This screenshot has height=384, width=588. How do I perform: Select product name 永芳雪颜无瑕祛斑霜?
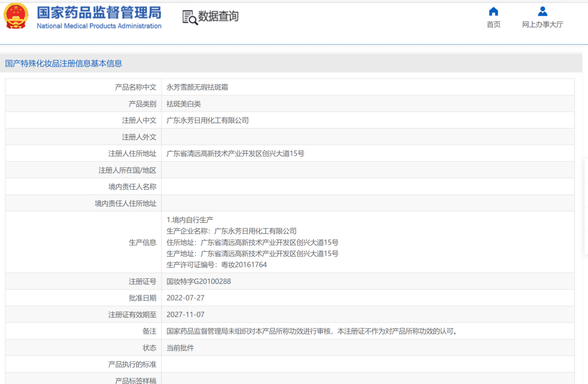pyautogui.click(x=197, y=87)
